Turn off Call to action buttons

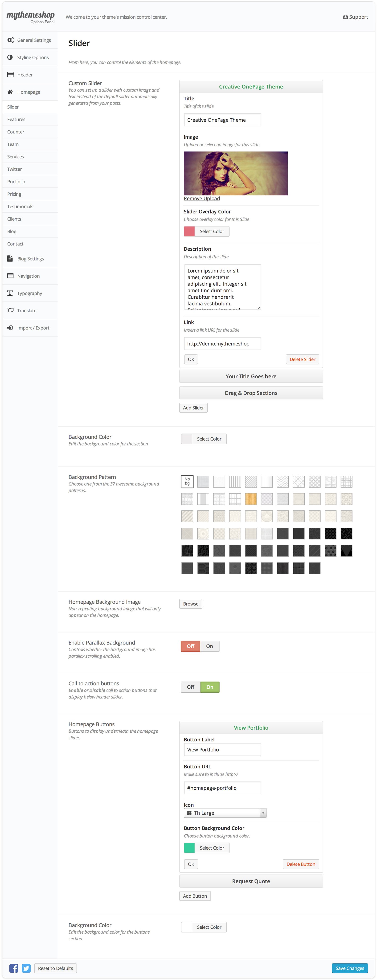click(x=190, y=687)
